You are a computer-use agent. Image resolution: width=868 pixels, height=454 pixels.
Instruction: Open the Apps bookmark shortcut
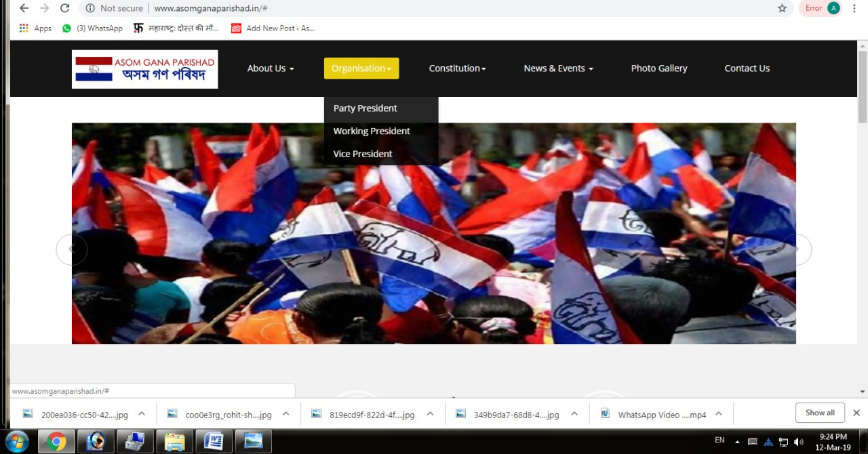[x=35, y=28]
